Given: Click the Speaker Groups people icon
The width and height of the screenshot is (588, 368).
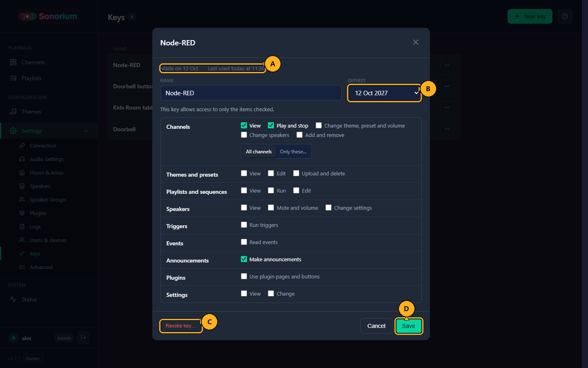Looking at the screenshot, I should (22, 200).
